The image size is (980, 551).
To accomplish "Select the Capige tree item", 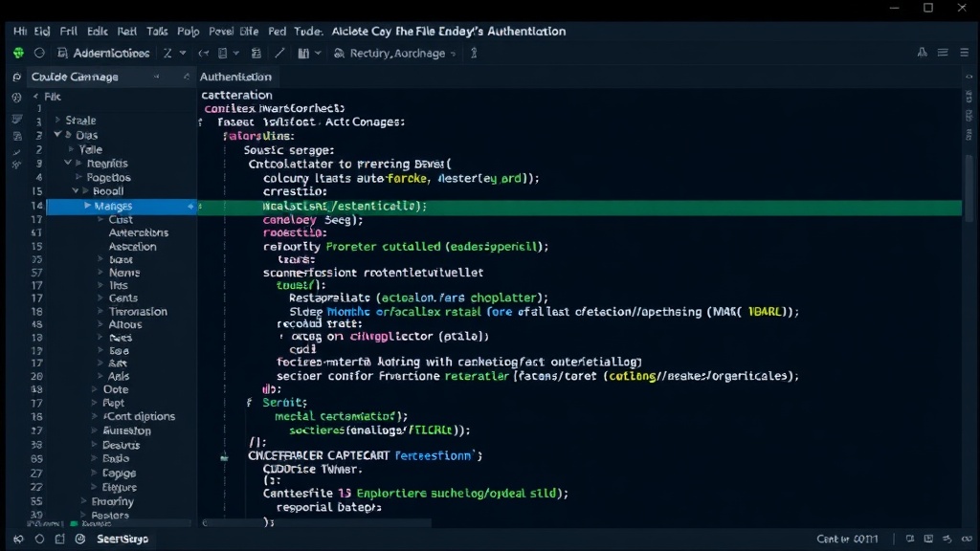I will coord(119,473).
